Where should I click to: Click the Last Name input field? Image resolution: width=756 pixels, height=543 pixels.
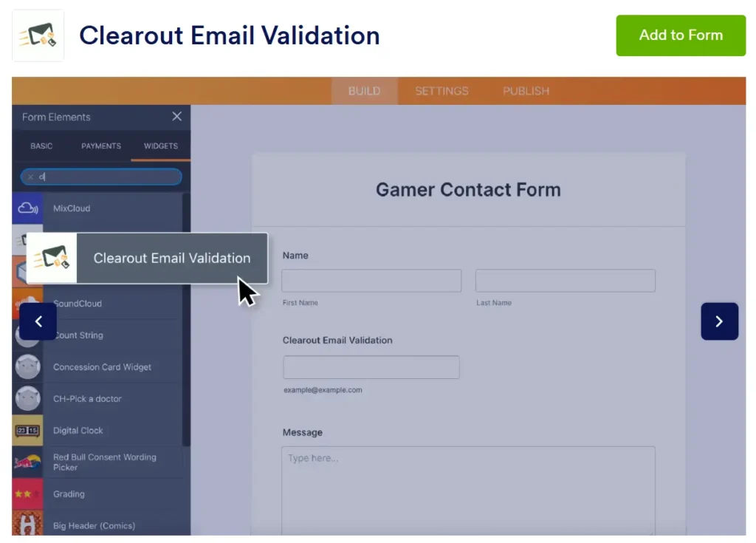pyautogui.click(x=565, y=281)
